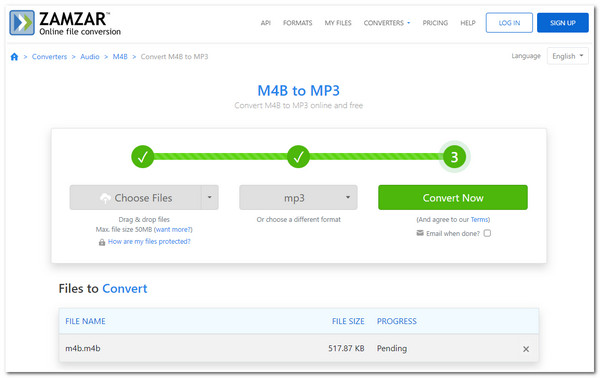Click the 517.87 KB file size
Screen dimensions: 600x378
click(x=346, y=349)
